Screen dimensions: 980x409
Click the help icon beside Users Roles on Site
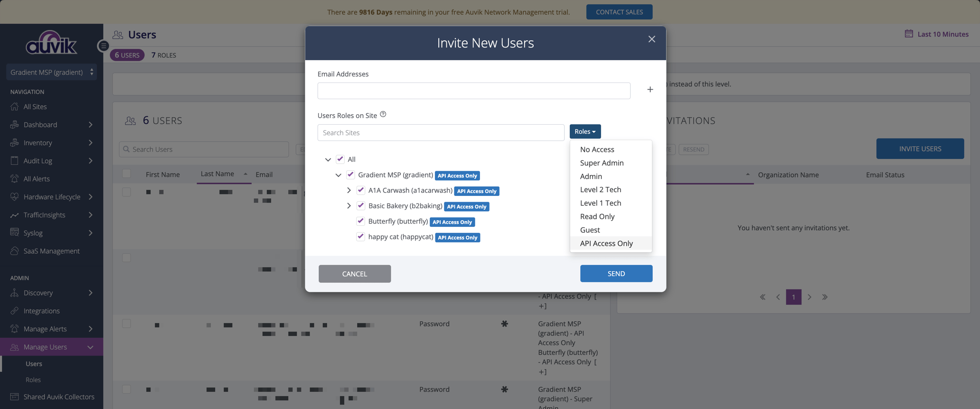pyautogui.click(x=383, y=114)
